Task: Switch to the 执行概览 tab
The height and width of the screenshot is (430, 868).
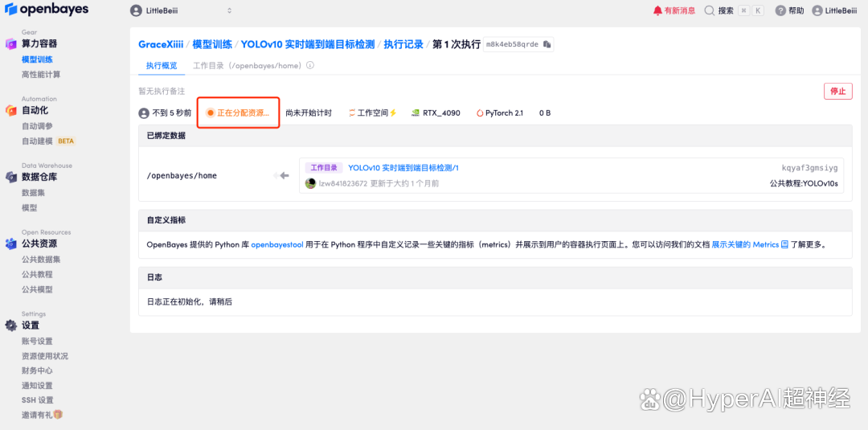Action: 161,66
